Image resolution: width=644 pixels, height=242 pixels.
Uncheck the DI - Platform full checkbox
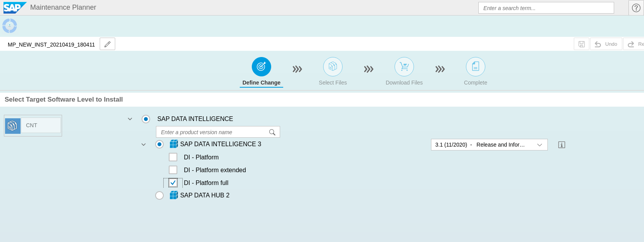click(x=173, y=183)
